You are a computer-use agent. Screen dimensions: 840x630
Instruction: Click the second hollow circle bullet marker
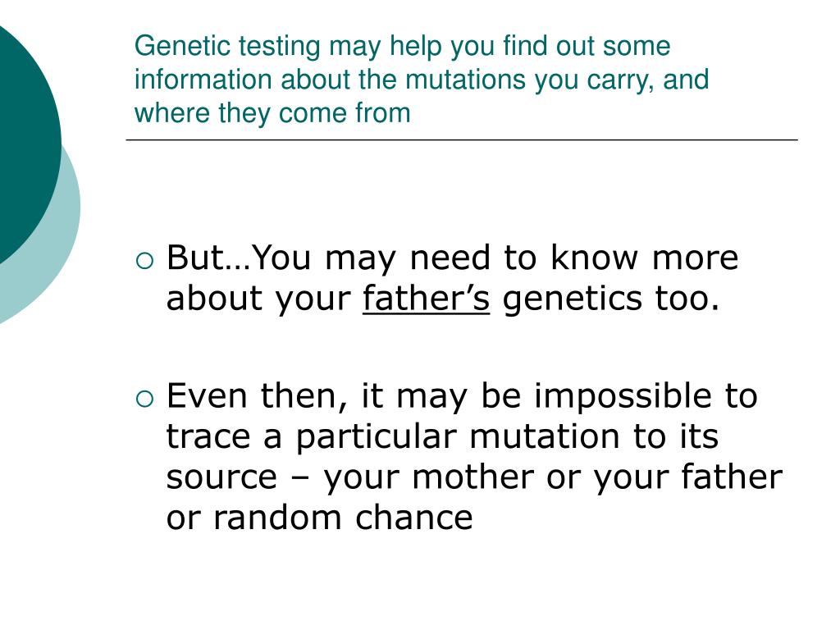(144, 399)
